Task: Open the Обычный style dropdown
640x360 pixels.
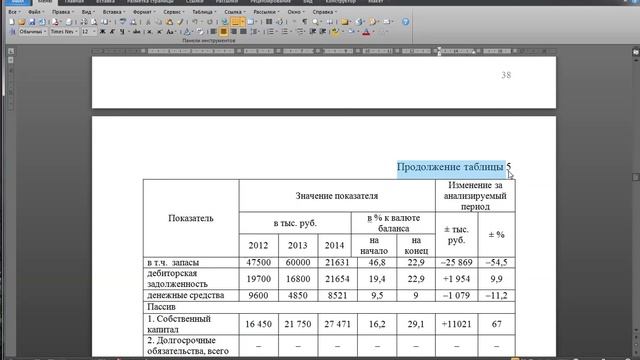Action: coord(33,31)
